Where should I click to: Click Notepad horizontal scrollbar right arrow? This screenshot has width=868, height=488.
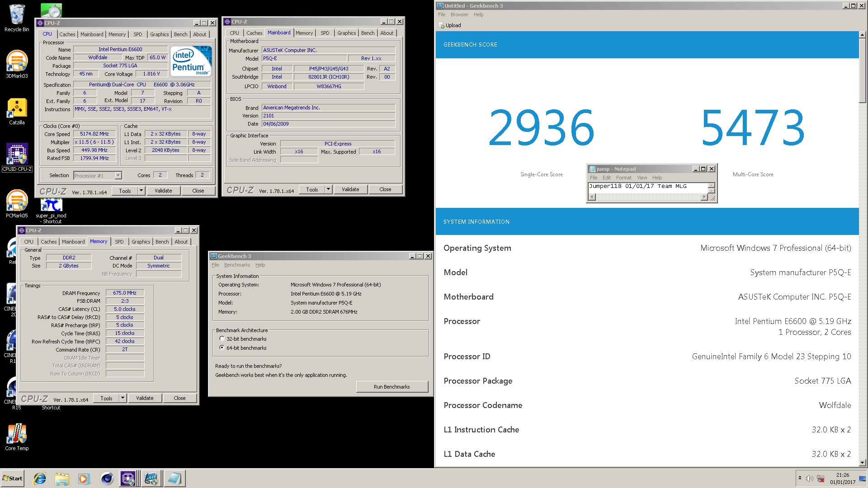704,197
